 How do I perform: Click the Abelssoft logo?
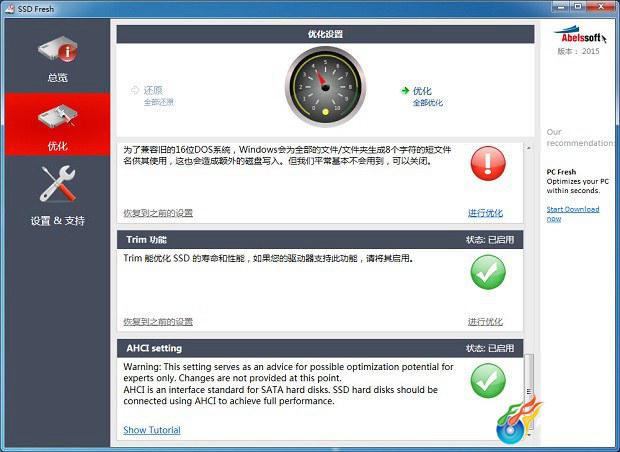pyautogui.click(x=580, y=35)
